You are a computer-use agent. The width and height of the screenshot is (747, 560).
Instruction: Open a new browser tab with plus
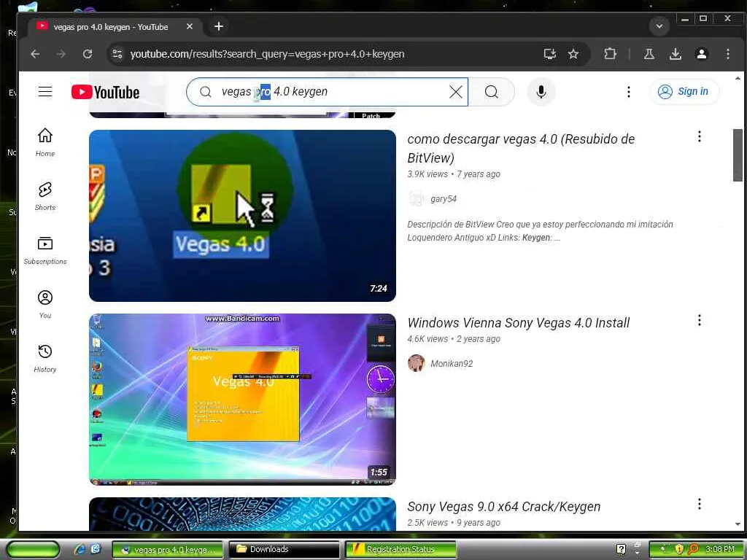219,27
